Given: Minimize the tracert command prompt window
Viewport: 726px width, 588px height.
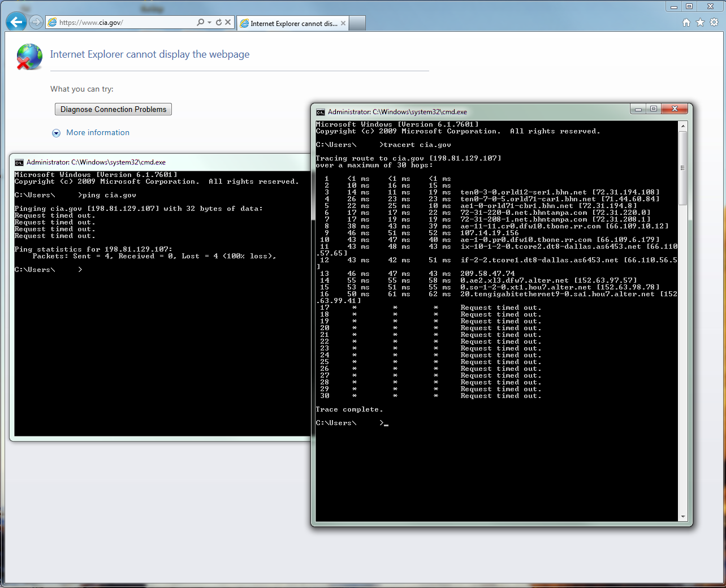Looking at the screenshot, I should pos(638,109).
